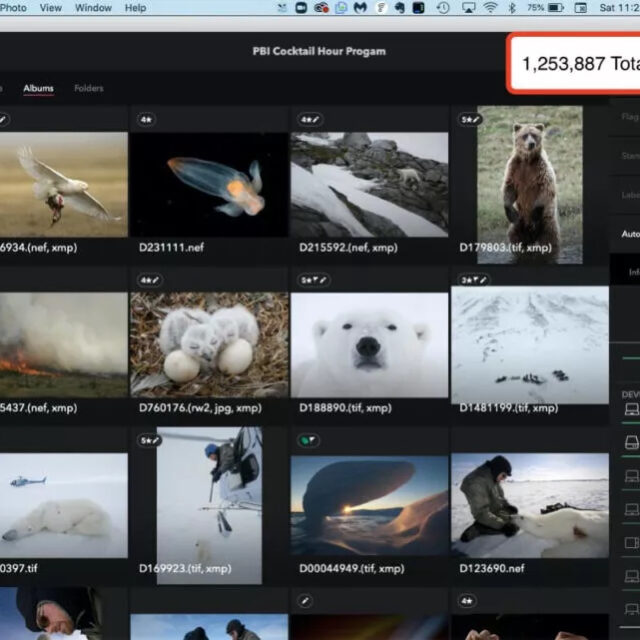Click the filename D00044949.(tif, xmp)
The height and width of the screenshot is (640, 640).
pyautogui.click(x=351, y=568)
